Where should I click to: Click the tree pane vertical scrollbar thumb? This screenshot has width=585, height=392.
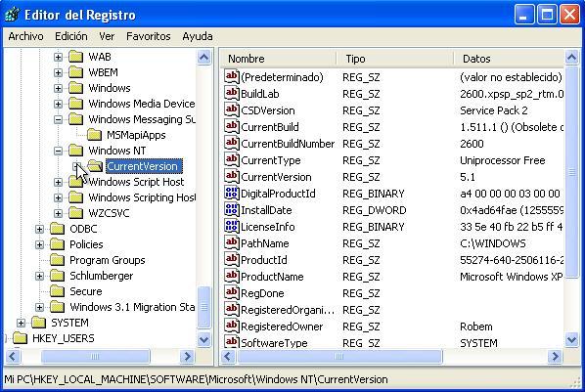pos(204,307)
